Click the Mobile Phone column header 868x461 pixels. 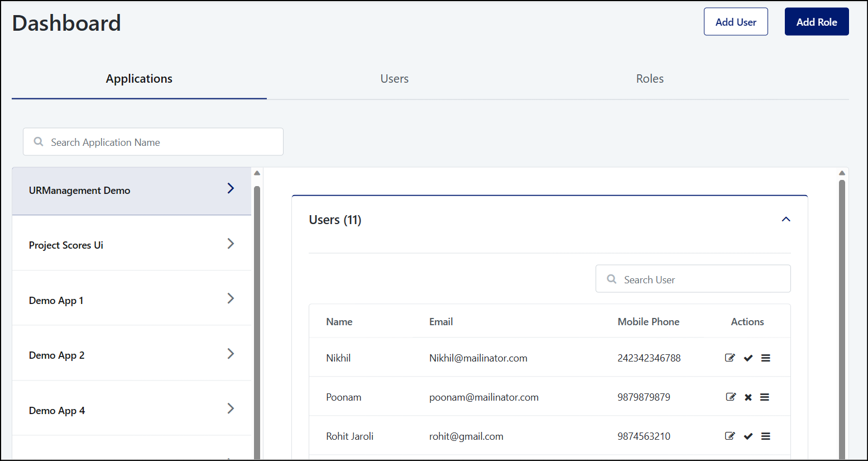[x=649, y=322]
